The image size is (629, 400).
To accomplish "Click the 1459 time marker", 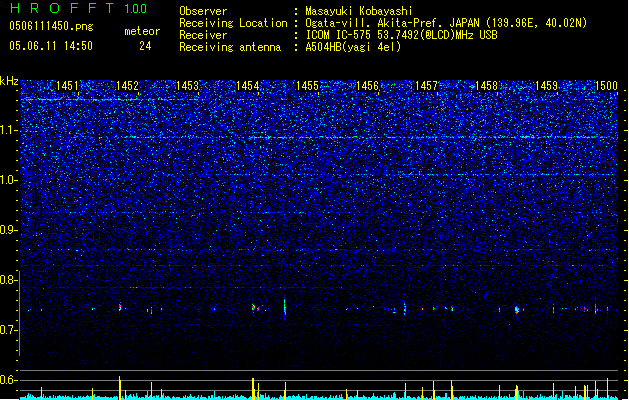I will (546, 86).
